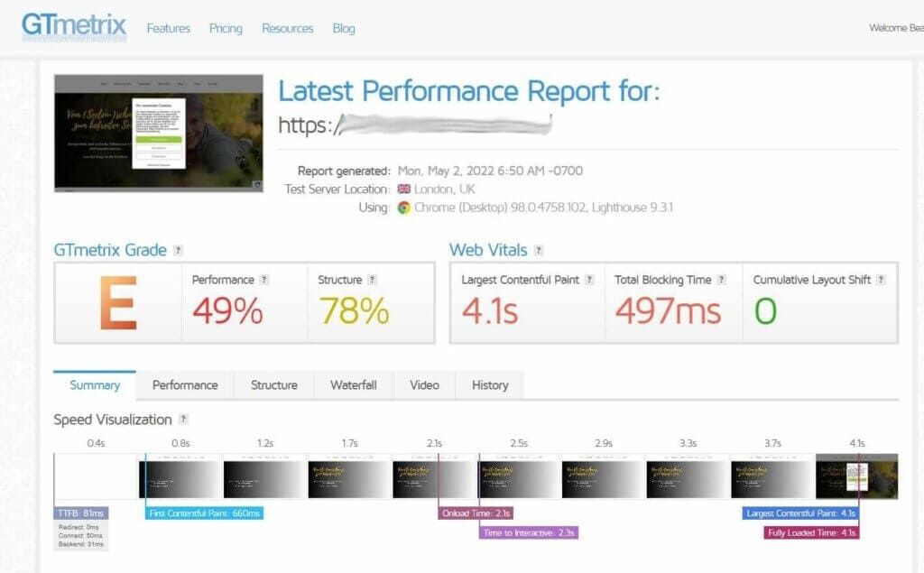Screen dimensions: 924x573
Task: Click the London, UK server location text
Action: (x=444, y=189)
